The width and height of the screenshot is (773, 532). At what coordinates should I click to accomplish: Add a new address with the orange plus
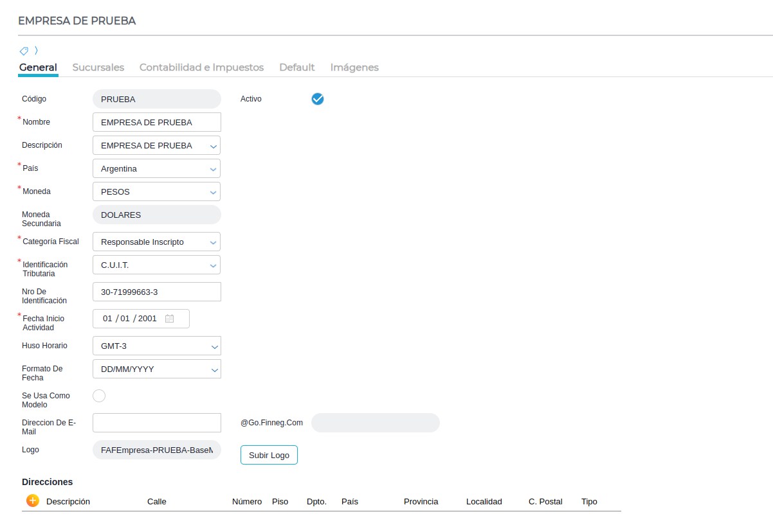33,501
